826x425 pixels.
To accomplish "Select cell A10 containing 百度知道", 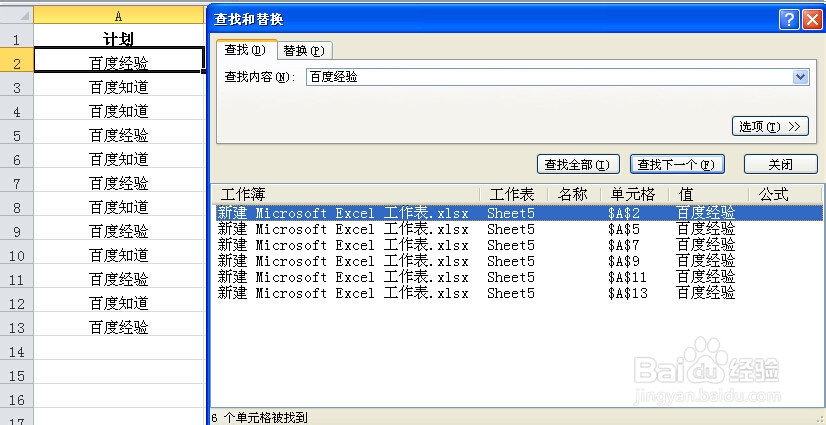I will pos(119,253).
